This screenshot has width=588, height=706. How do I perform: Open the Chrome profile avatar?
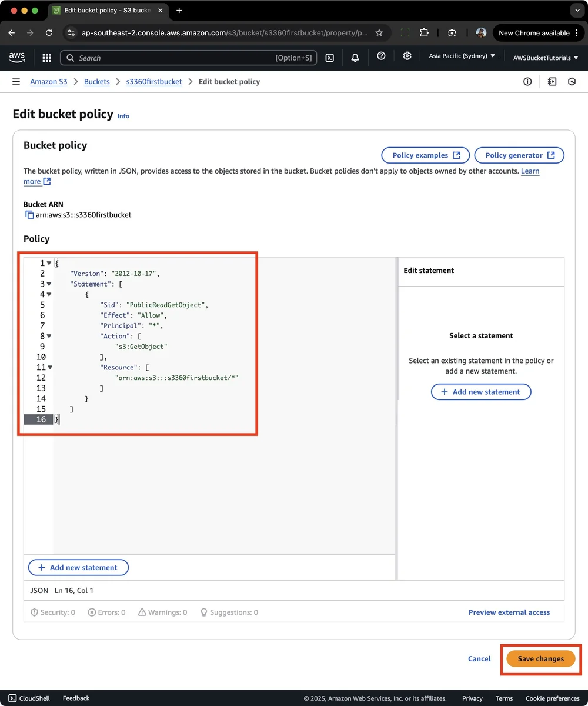[481, 33]
